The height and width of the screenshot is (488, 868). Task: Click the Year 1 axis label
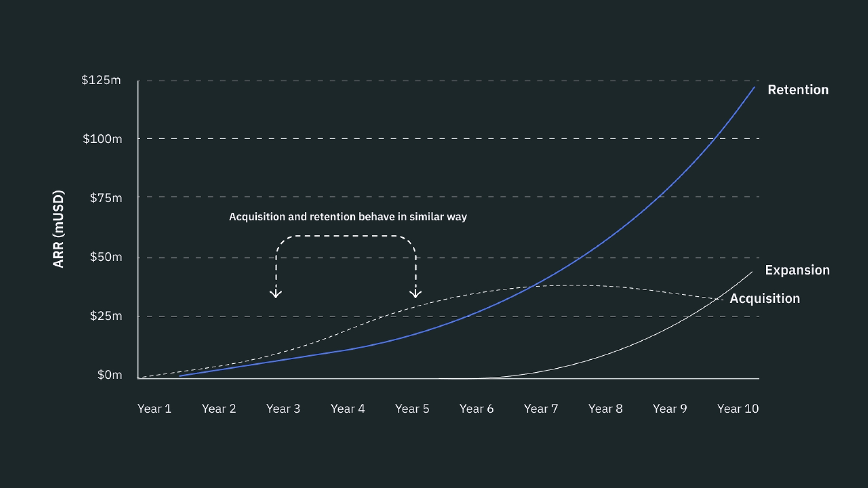coord(155,409)
